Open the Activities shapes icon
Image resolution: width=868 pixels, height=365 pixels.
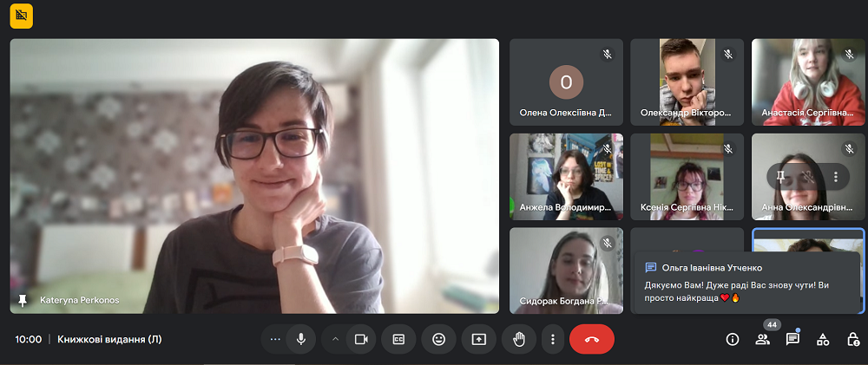(x=823, y=339)
